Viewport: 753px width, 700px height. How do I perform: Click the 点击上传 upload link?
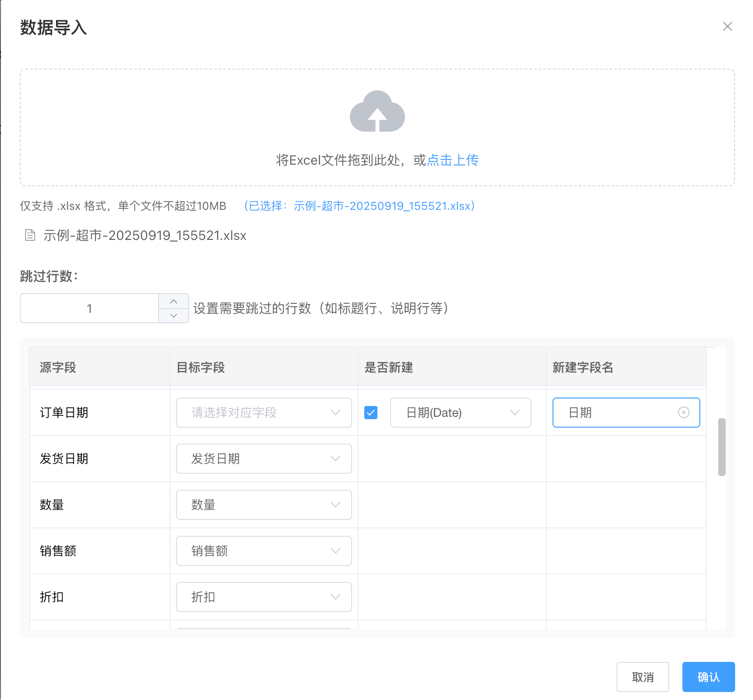coord(452,160)
